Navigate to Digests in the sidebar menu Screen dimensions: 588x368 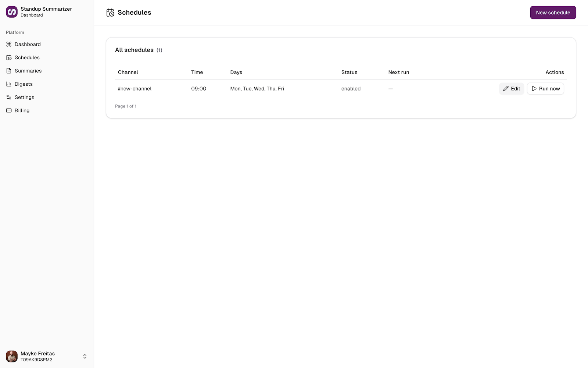(x=24, y=84)
